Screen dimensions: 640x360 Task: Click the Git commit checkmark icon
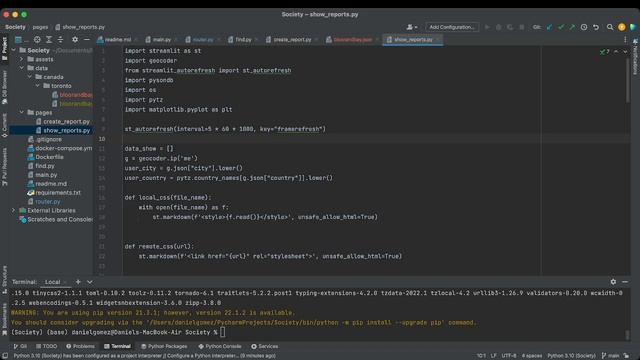point(561,27)
